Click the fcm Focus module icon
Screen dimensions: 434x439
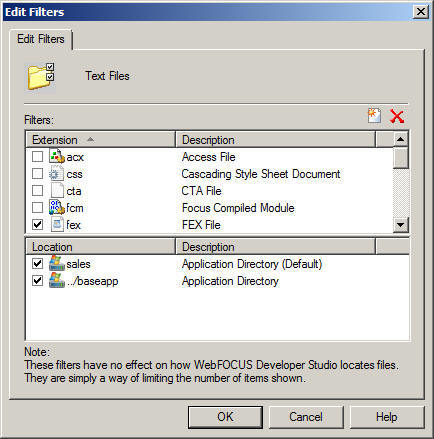56,207
